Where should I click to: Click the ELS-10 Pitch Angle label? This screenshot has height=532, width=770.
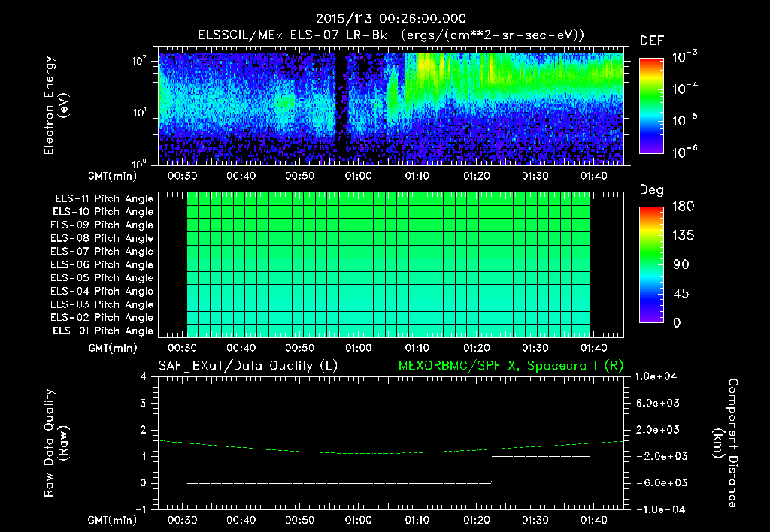[x=103, y=212]
